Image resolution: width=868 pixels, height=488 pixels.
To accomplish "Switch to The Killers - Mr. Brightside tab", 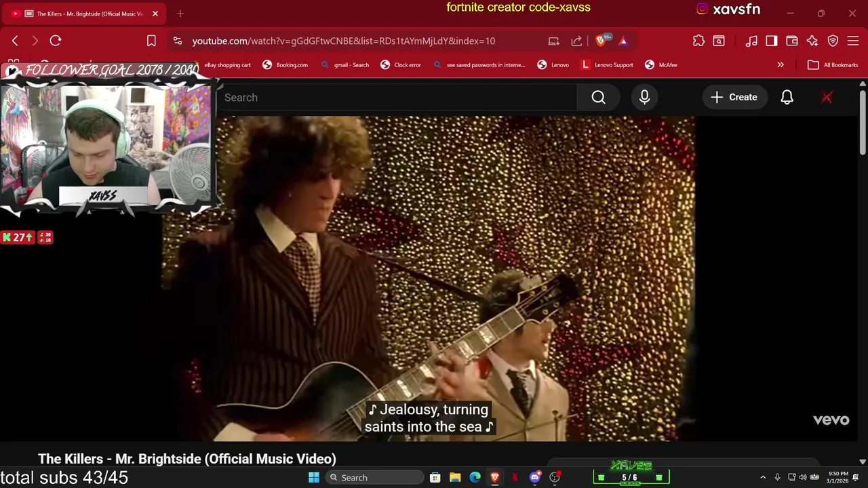I will [84, 14].
